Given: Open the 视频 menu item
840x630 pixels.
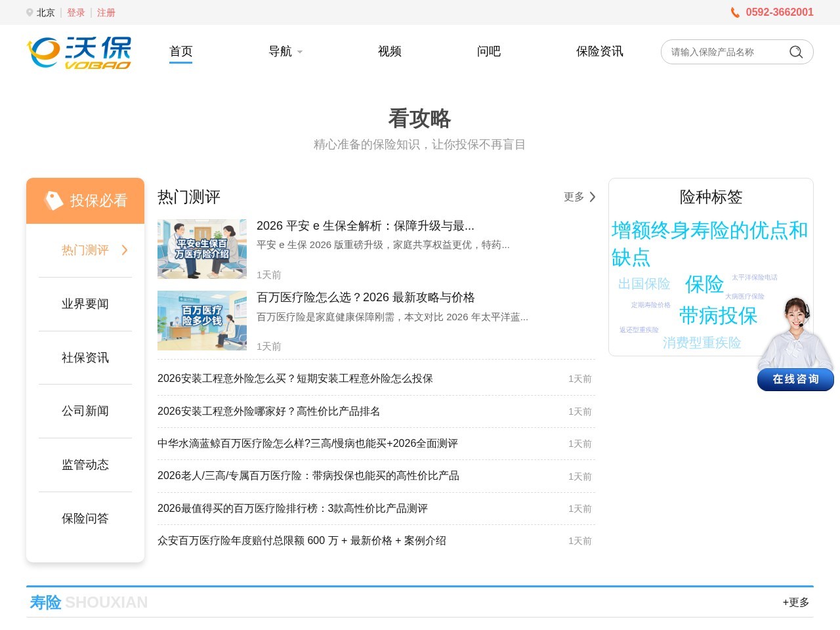Looking at the screenshot, I should [390, 51].
